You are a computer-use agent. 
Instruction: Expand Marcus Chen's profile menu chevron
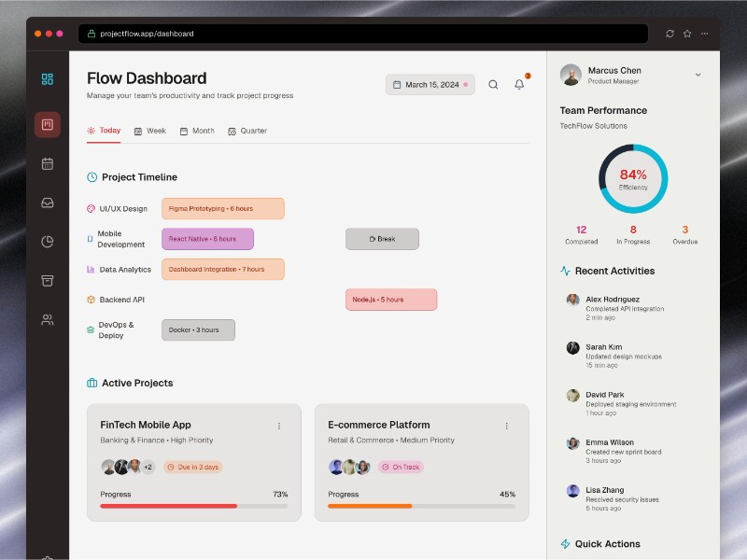click(698, 75)
